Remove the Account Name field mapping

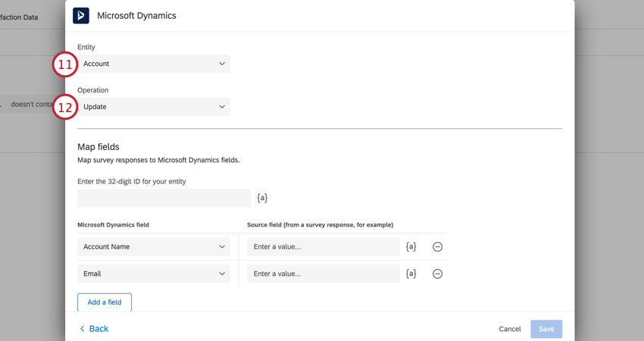(x=437, y=247)
